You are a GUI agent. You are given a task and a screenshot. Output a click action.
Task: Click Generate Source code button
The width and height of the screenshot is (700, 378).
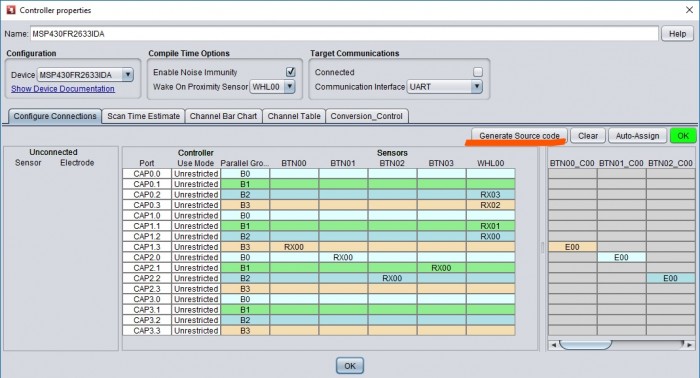click(519, 136)
